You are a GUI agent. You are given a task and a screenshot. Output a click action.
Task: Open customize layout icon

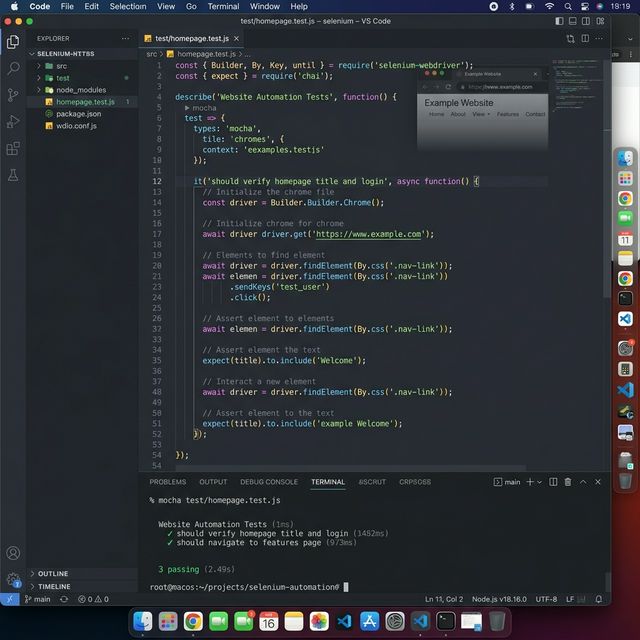click(x=600, y=21)
